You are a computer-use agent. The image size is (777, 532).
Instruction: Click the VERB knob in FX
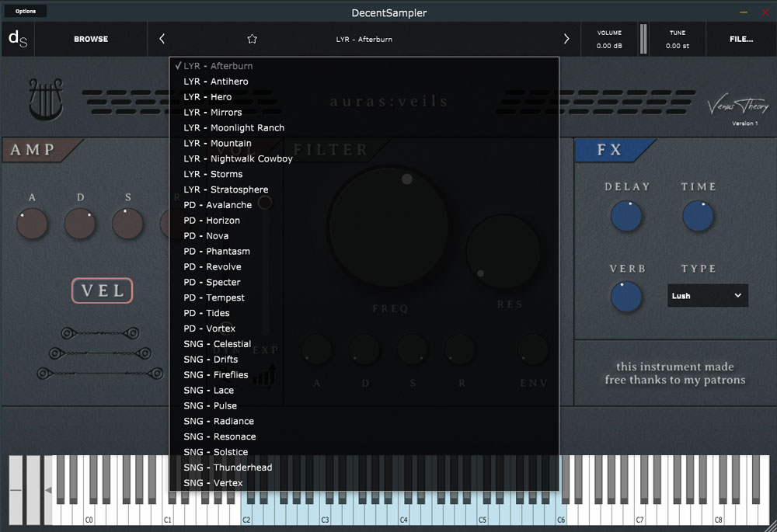[625, 297]
